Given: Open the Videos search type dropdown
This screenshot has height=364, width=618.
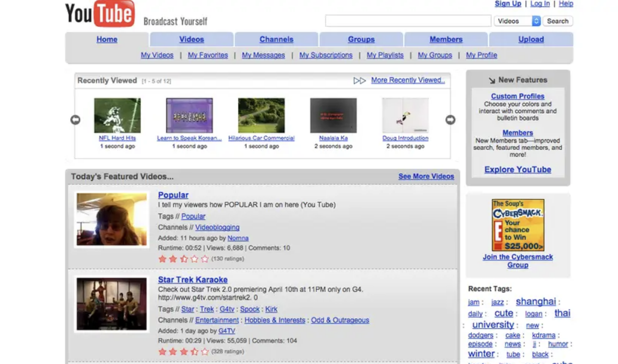Looking at the screenshot, I should tap(517, 21).
